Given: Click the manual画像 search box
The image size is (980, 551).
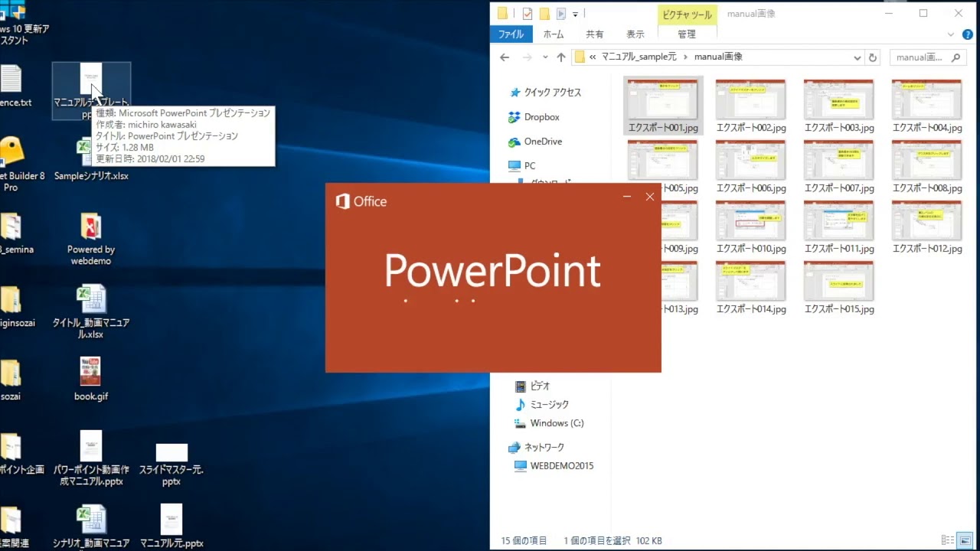Looking at the screenshot, I should coord(927,57).
